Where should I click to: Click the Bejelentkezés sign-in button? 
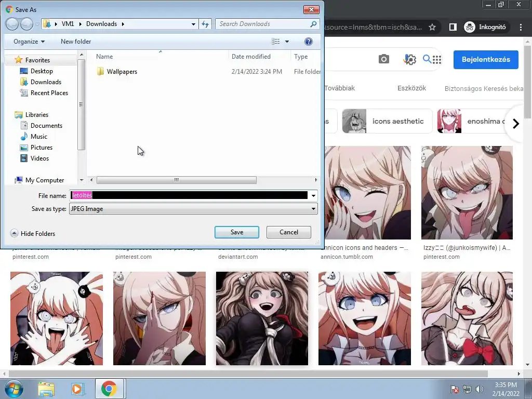tap(486, 59)
